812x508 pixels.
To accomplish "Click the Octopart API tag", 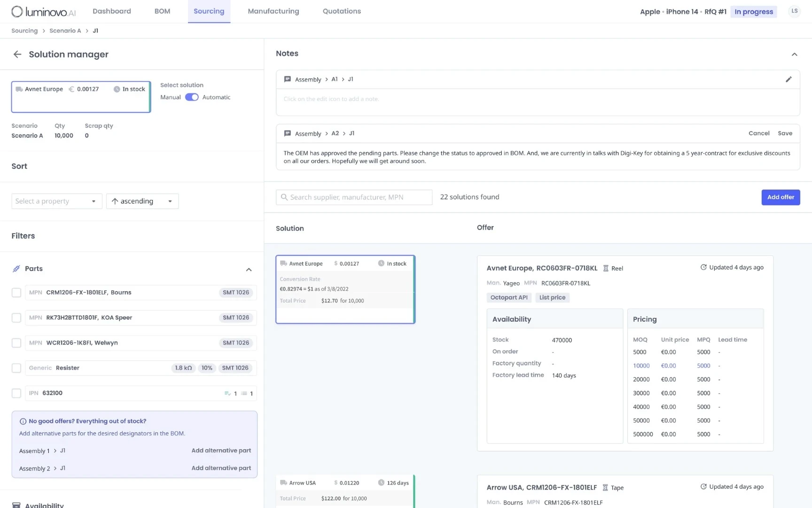I will click(509, 297).
